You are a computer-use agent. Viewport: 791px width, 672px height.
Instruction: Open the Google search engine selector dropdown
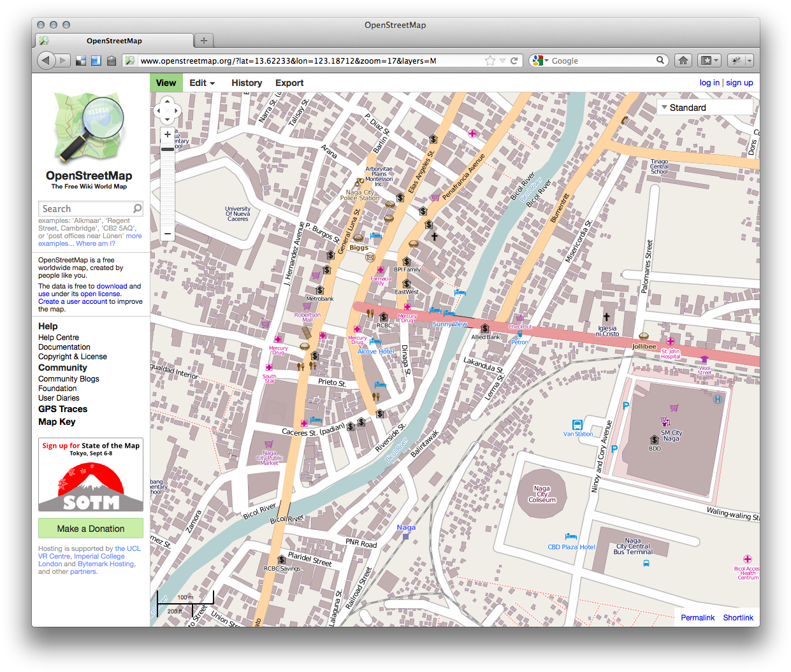539,61
